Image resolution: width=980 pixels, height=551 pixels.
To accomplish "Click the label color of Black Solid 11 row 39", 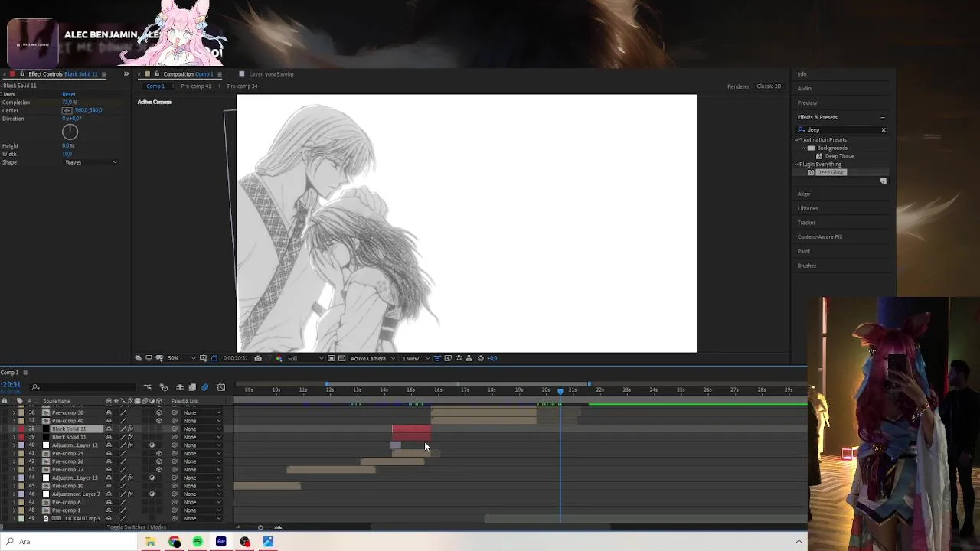I will [21, 437].
